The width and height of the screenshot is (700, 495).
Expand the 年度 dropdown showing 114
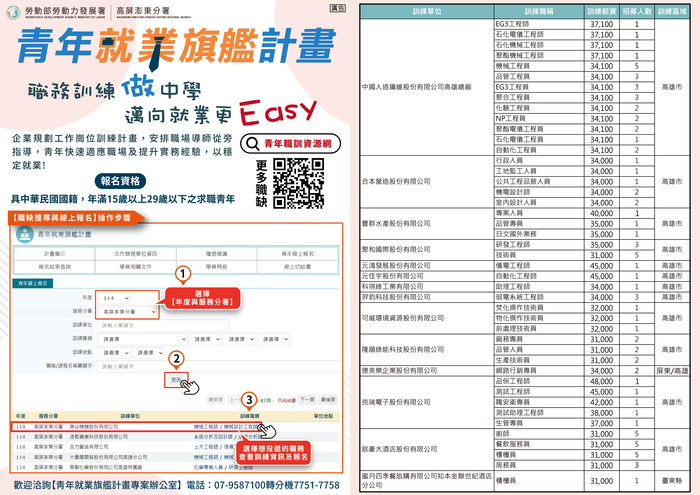115,298
